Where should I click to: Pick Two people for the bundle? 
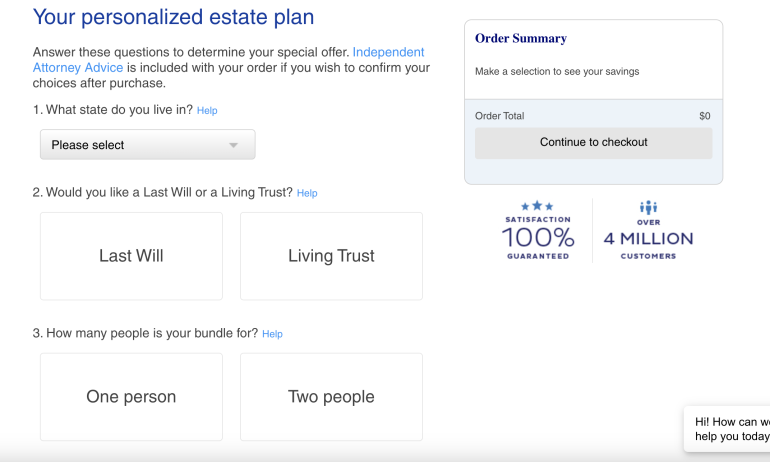(331, 397)
